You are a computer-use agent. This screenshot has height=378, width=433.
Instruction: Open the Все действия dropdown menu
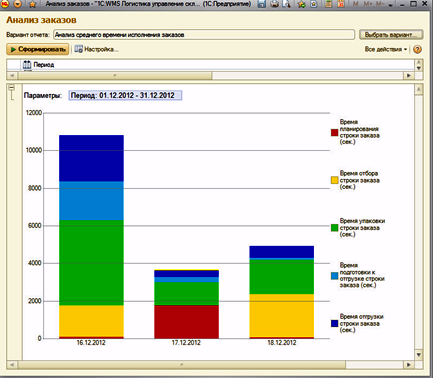386,49
